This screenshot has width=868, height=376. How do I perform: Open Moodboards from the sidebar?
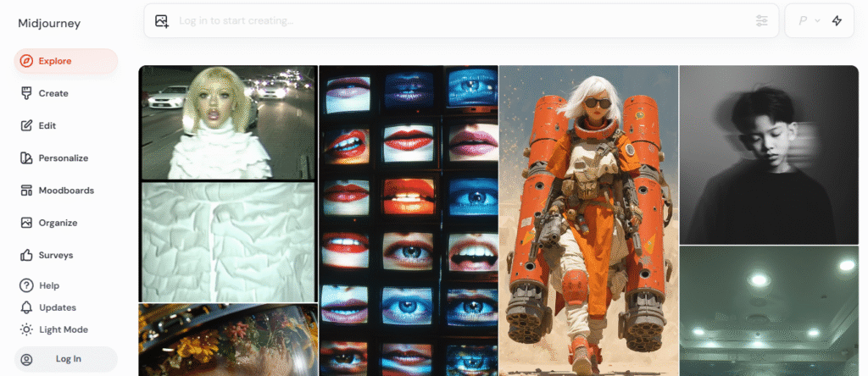(x=66, y=191)
